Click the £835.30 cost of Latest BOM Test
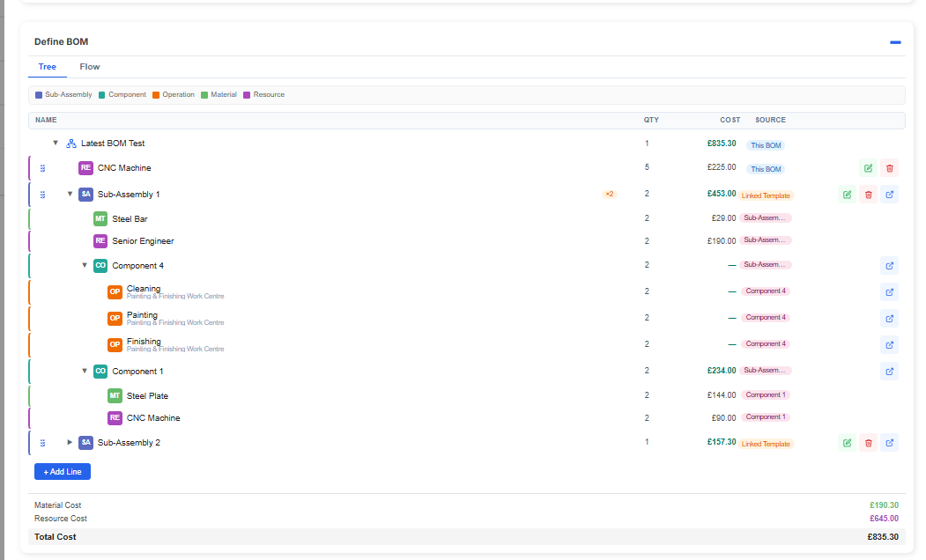This screenshot has width=926, height=560. [722, 144]
